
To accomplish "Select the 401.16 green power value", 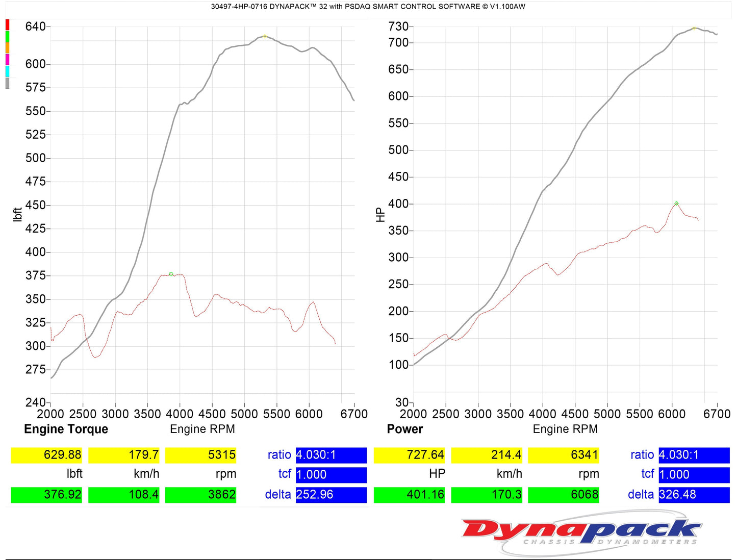I will (x=409, y=495).
